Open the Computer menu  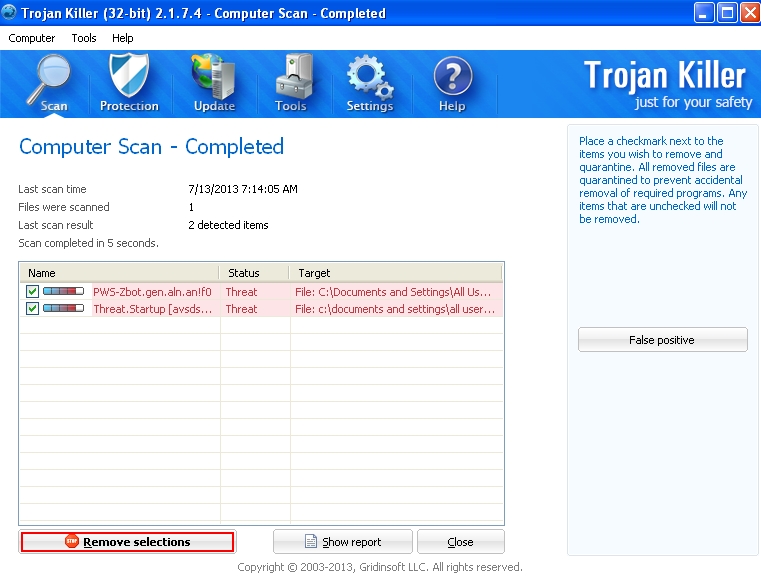coord(32,38)
